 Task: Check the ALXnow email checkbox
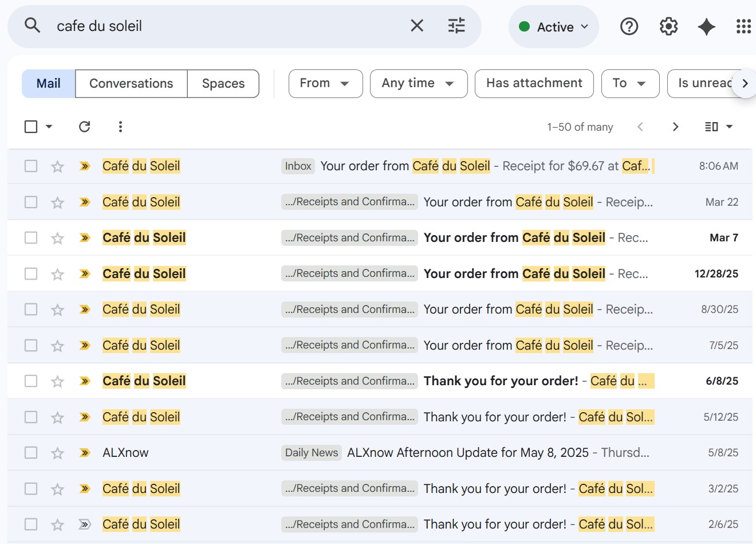[31, 453]
